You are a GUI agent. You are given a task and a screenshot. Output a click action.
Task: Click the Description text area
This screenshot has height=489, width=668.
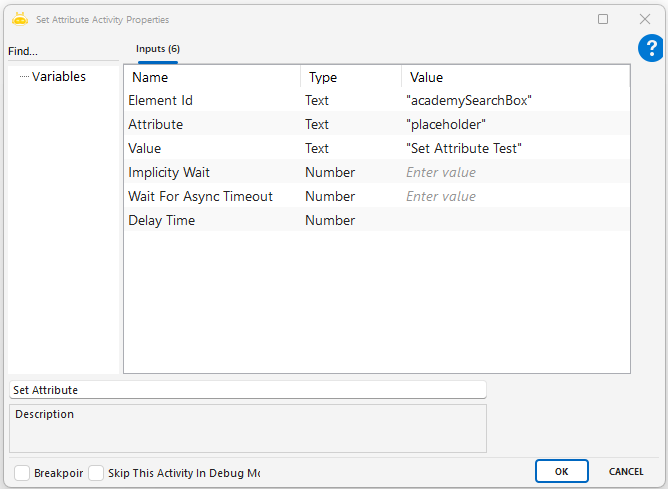(247, 428)
